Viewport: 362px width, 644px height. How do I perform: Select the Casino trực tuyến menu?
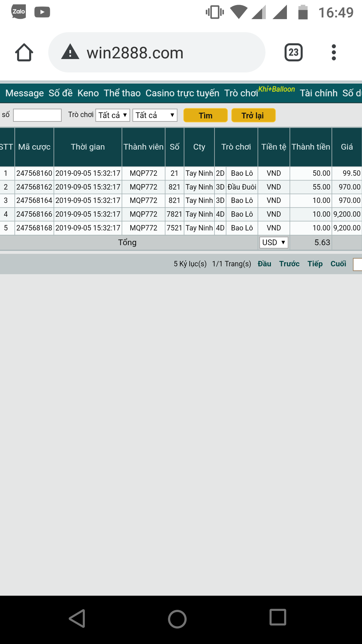[x=182, y=93]
